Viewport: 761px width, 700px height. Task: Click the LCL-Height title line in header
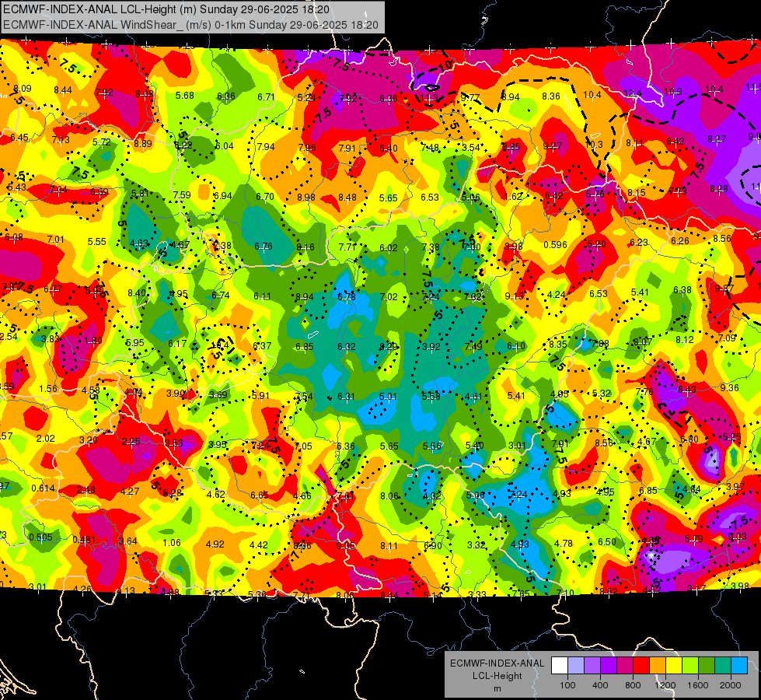166,9
